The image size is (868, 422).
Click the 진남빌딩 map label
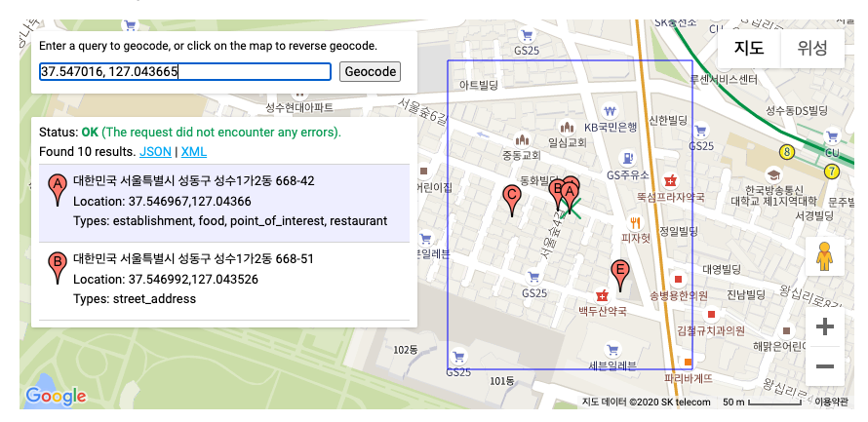point(746,293)
